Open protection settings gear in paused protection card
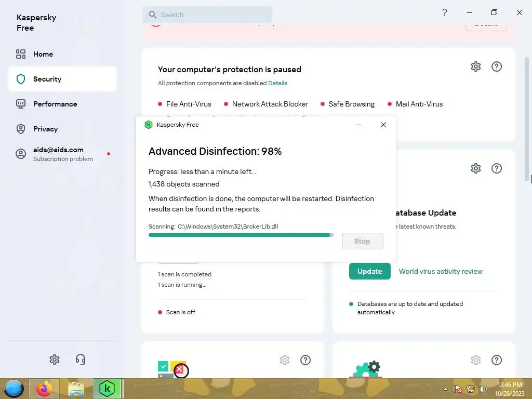 [x=476, y=66]
